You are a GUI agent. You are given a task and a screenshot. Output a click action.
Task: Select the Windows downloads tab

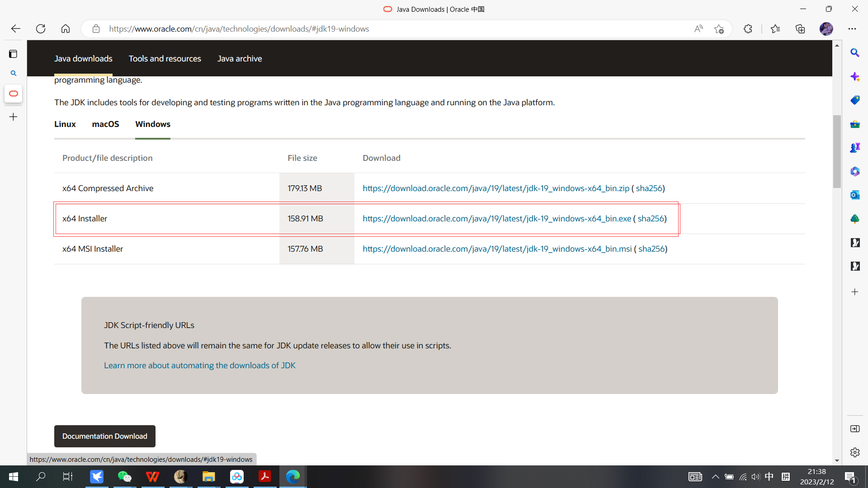(x=153, y=124)
